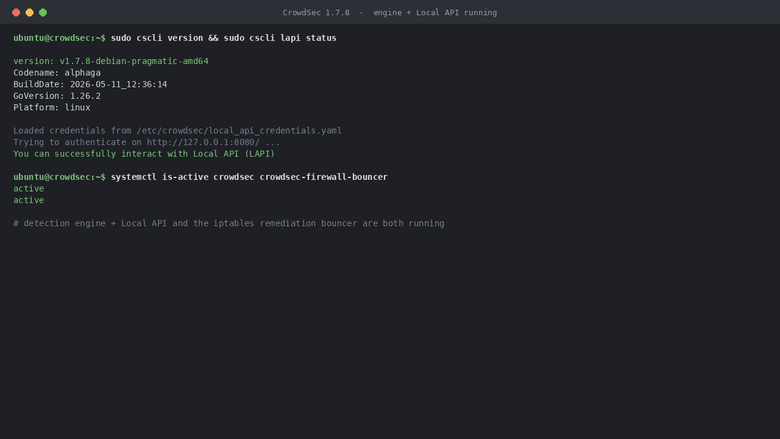The width and height of the screenshot is (780, 439).
Task: Click the second ubuntu@crowdsec prompt
Action: 59,177
